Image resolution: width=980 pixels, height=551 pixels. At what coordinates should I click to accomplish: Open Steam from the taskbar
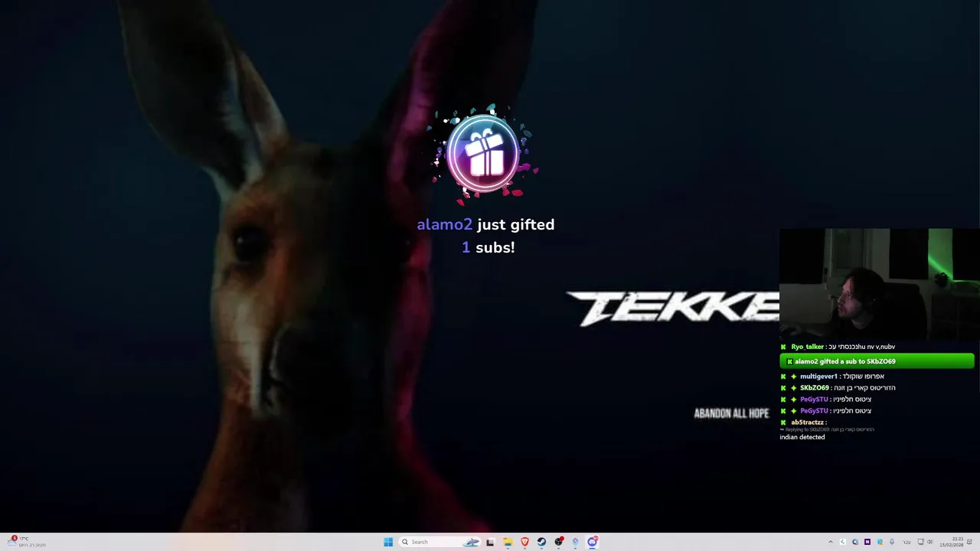point(541,542)
